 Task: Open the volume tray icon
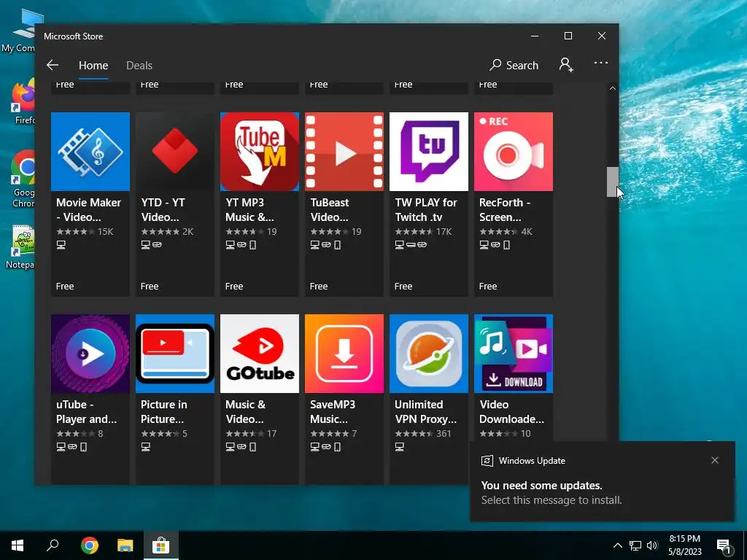click(x=652, y=545)
